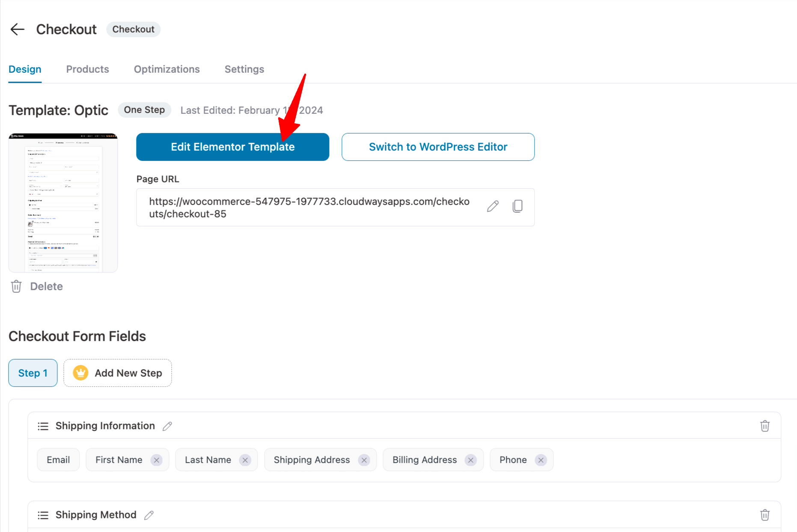The height and width of the screenshot is (532, 797).
Task: Copy the page URL with the copy icon
Action: click(517, 207)
